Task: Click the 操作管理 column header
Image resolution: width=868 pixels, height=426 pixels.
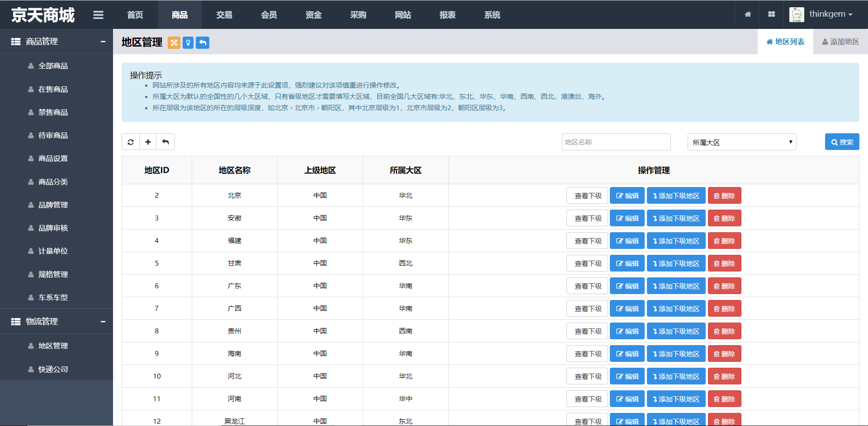Action: point(654,170)
